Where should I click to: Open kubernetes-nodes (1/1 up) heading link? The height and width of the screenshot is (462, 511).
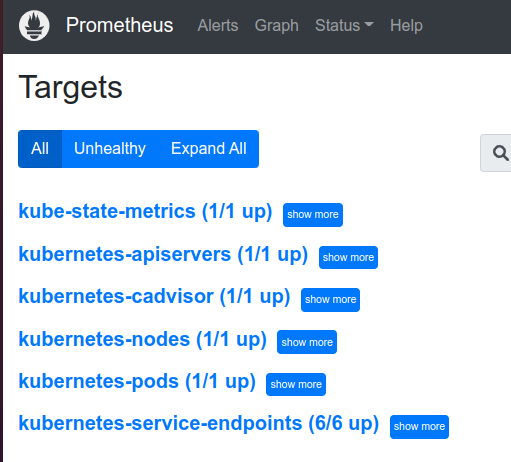[143, 339]
